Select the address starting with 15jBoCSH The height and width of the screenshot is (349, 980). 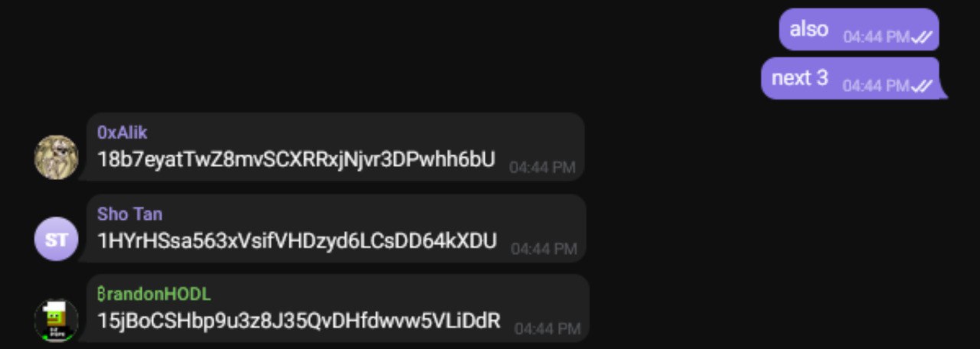299,321
